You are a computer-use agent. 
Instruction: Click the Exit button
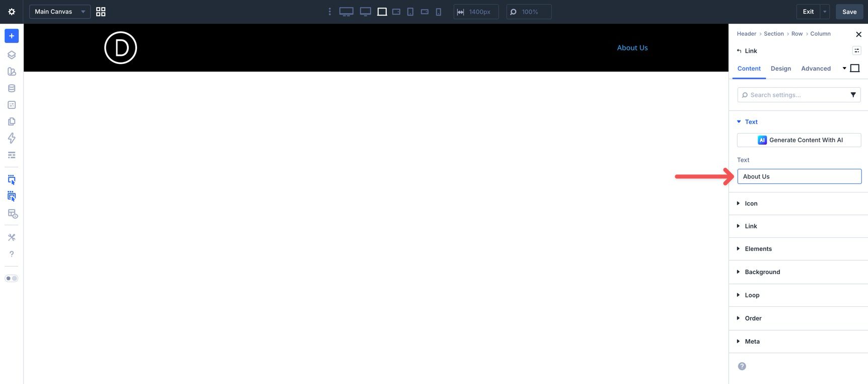808,12
